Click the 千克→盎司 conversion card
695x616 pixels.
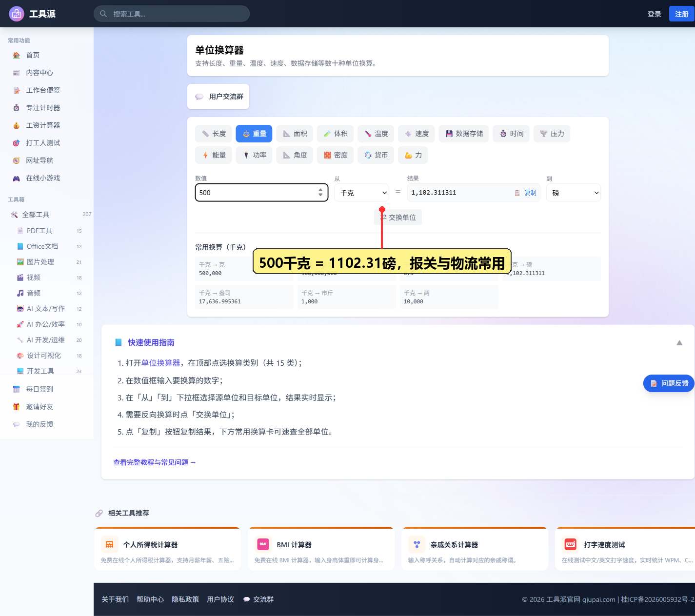[x=244, y=297]
